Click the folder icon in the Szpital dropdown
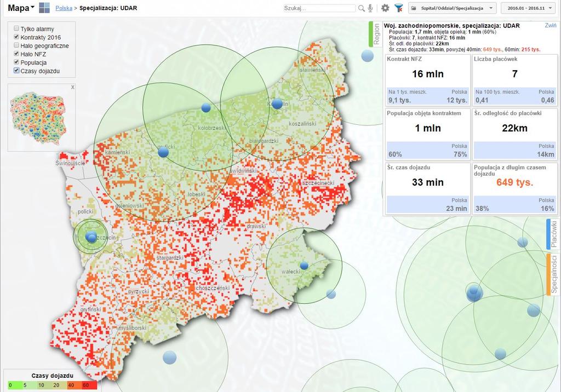 coord(414,8)
